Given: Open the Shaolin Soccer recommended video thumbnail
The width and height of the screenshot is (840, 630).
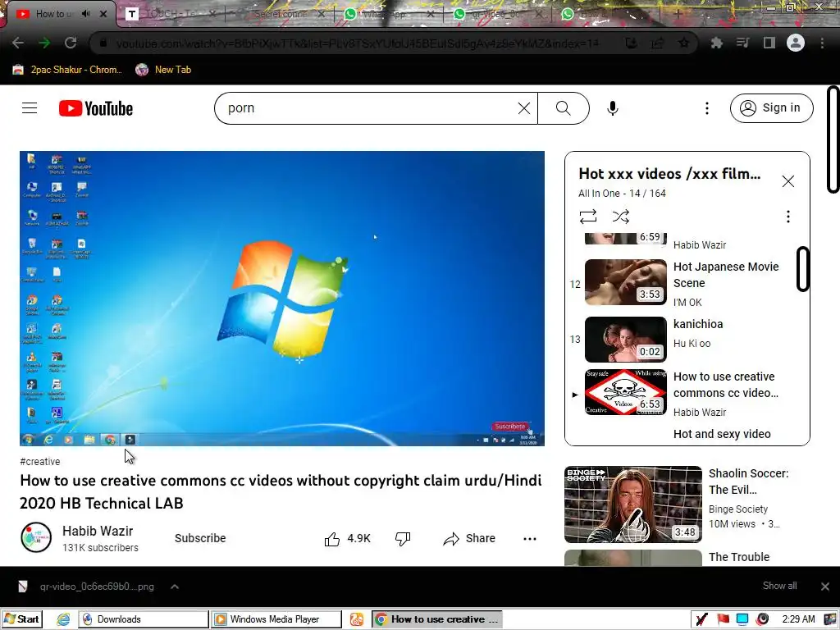Looking at the screenshot, I should tap(632, 504).
